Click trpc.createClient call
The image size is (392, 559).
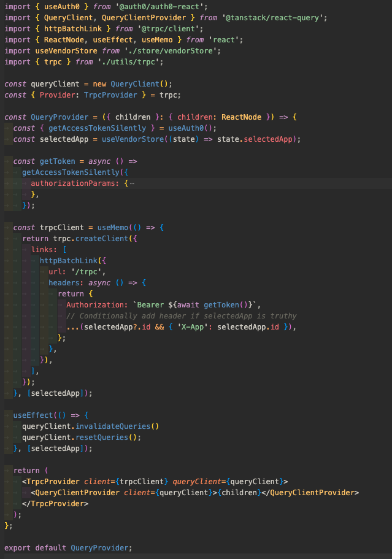[91, 239]
